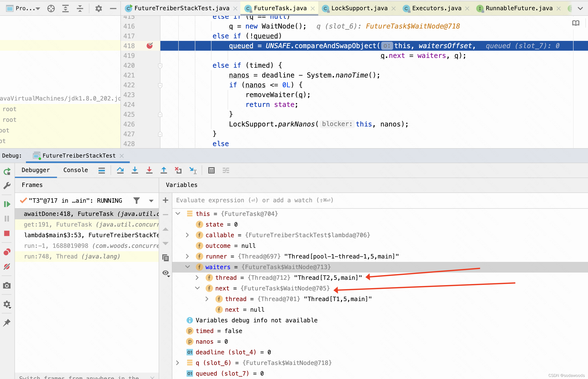Select the 'queued (slot_7) = 0' variable row
This screenshot has width=588, height=379.
coord(380,374)
